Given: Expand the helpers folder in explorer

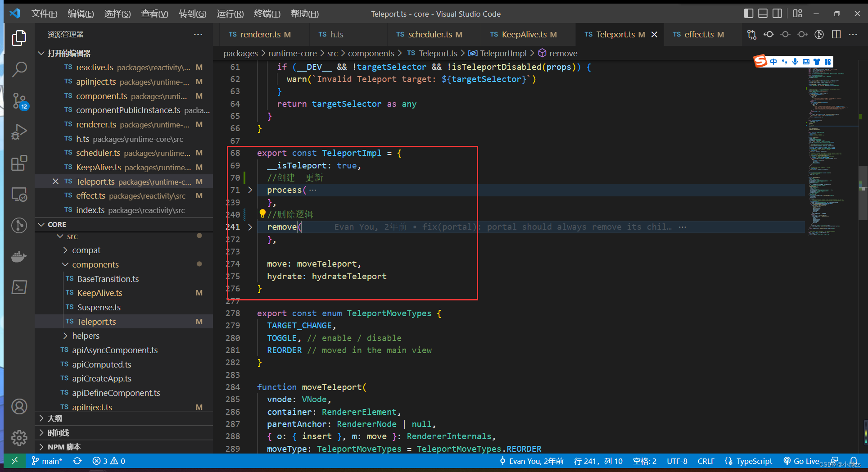Looking at the screenshot, I should tap(86, 336).
